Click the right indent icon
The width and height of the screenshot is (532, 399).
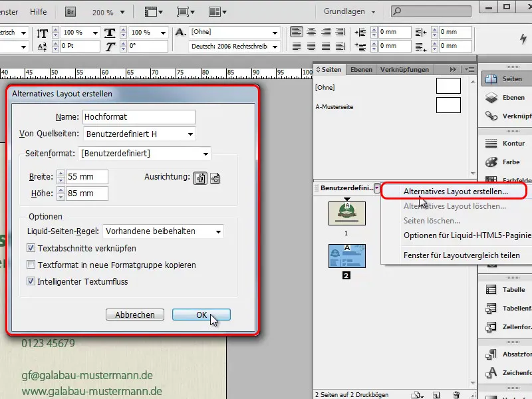pyautogui.click(x=421, y=32)
